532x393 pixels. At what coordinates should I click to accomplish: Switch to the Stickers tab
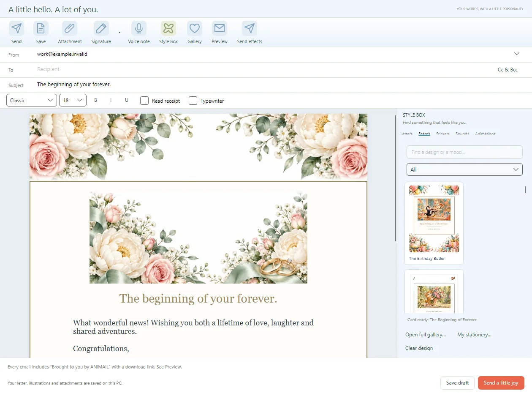coord(443,134)
